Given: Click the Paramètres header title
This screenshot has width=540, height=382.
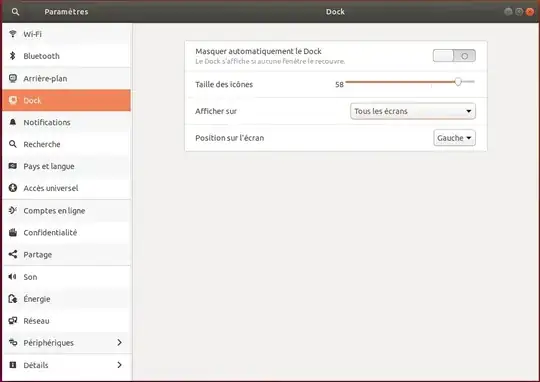Looking at the screenshot, I should [66, 12].
